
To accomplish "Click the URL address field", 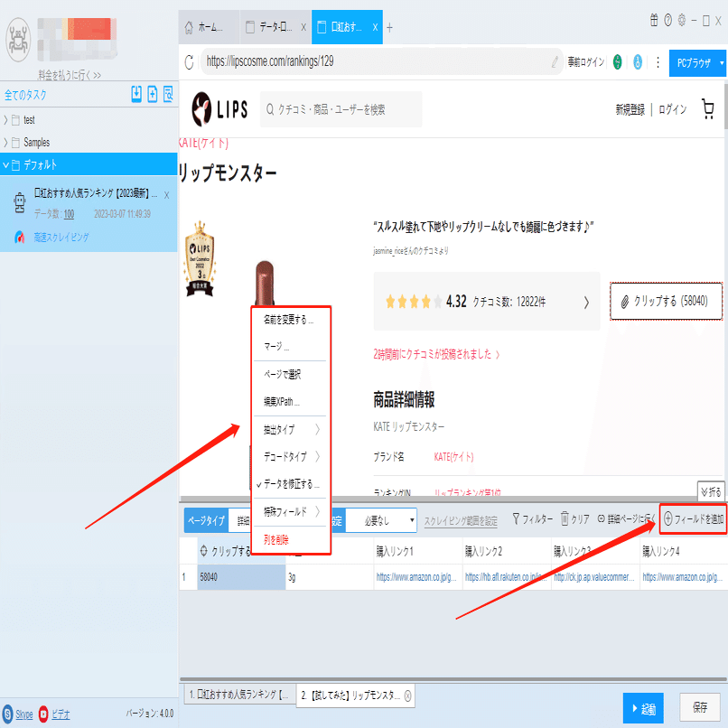I will [381, 61].
